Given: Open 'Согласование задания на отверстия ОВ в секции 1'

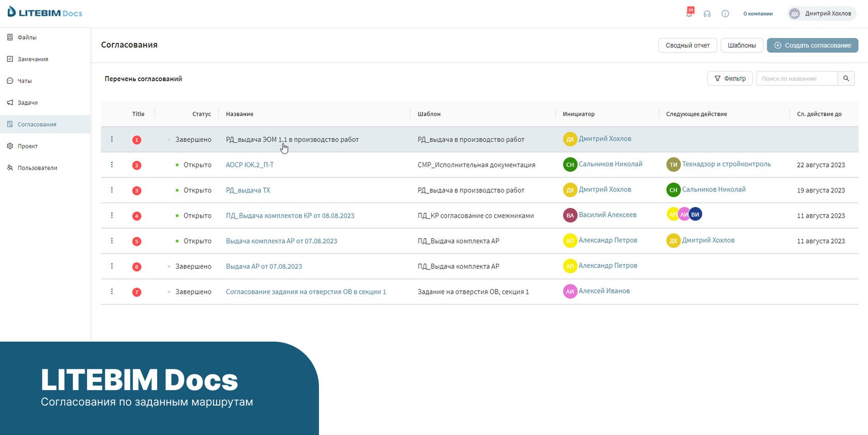Looking at the screenshot, I should pyautogui.click(x=306, y=292).
